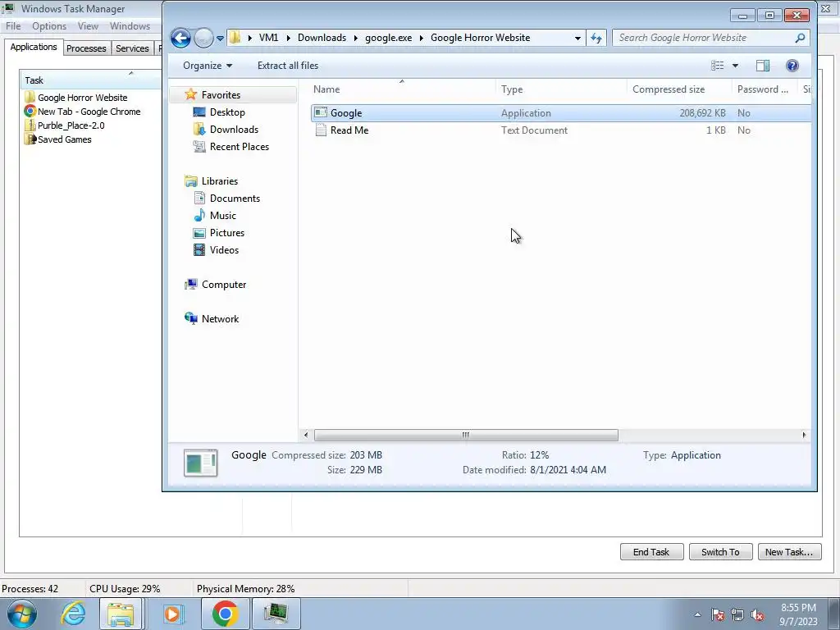
Task: Select New Tab - Google Chrome task
Action: tap(89, 112)
